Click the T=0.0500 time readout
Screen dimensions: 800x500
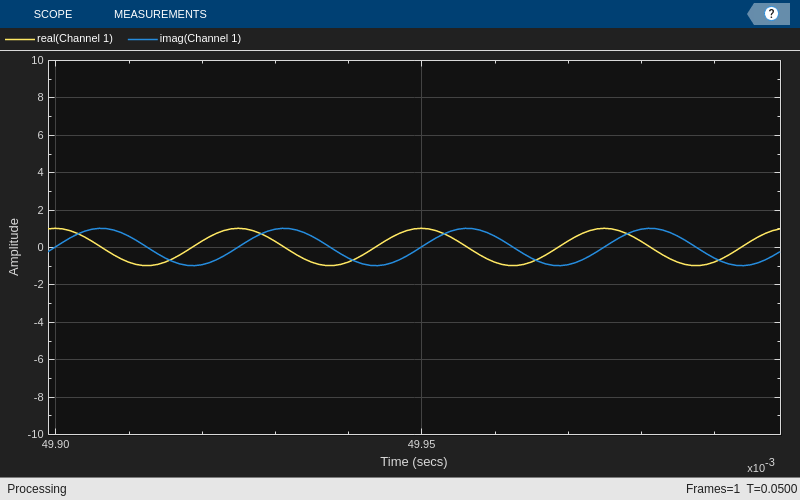tap(771, 489)
